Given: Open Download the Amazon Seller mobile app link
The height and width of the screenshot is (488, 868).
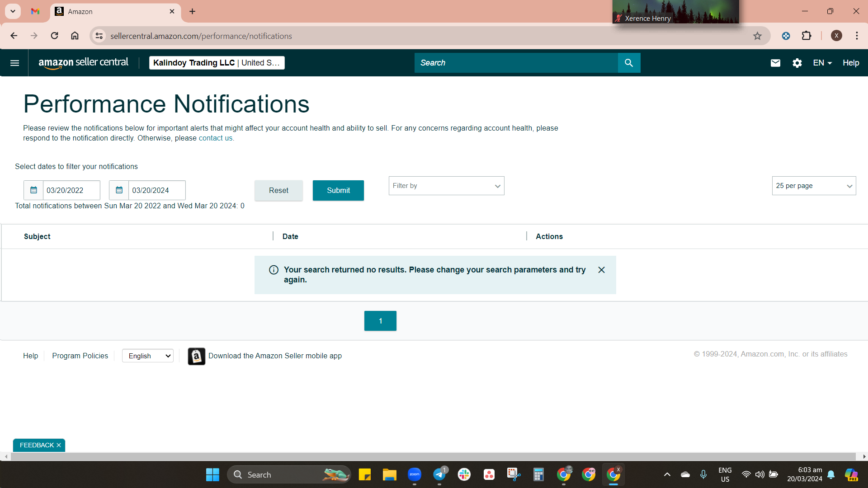Looking at the screenshot, I should (275, 356).
